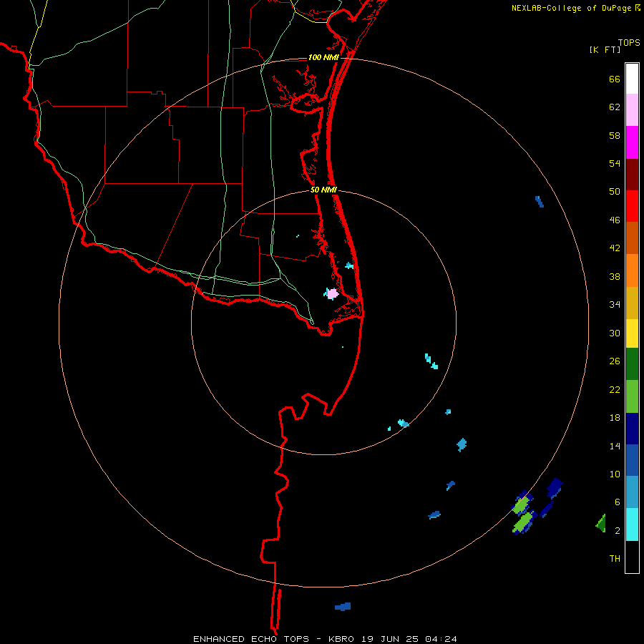Image resolution: width=644 pixels, height=644 pixels.
Task: Click the yellow 34 kft legend swatch
Action: pos(632,333)
